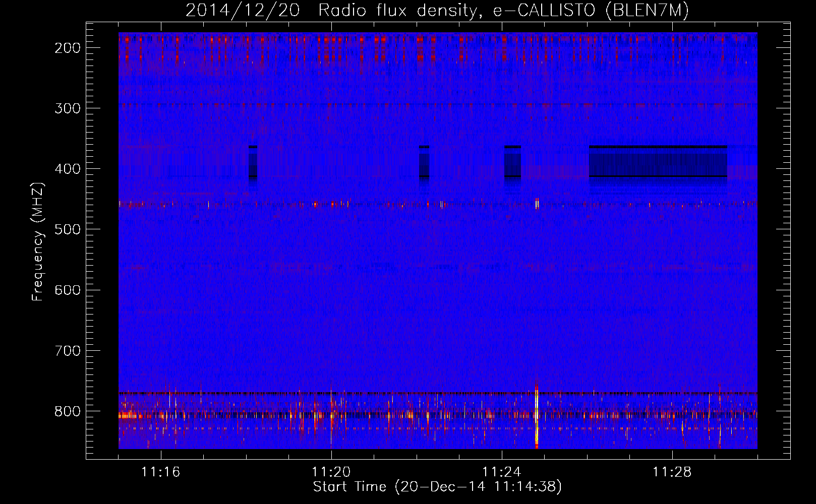Click the 500 frequency tick label
Screen dimensions: 816x504
67,229
